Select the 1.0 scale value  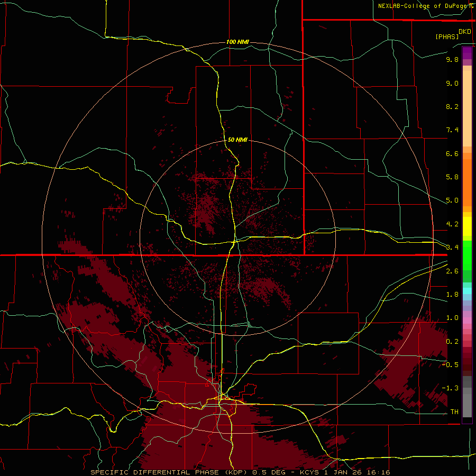point(452,318)
